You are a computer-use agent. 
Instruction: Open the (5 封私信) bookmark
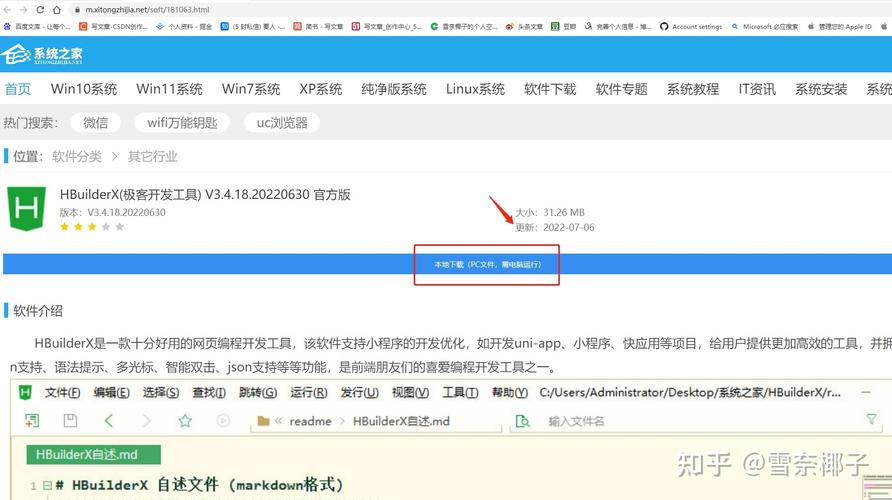(x=253, y=27)
